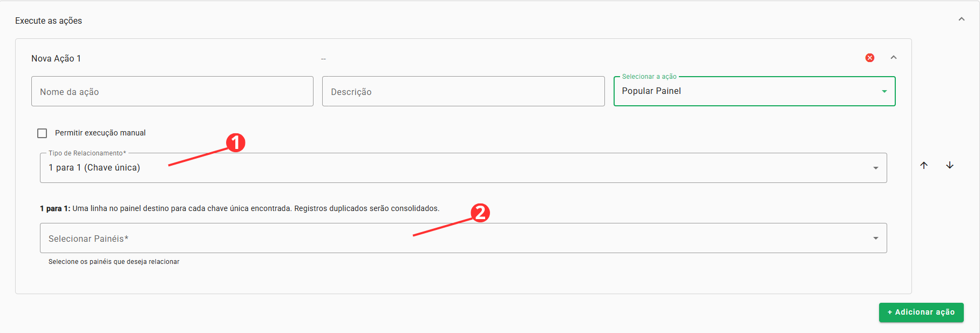This screenshot has height=333, width=980.
Task: Delete Nova Ação 1 with red X icon
Action: 870,58
